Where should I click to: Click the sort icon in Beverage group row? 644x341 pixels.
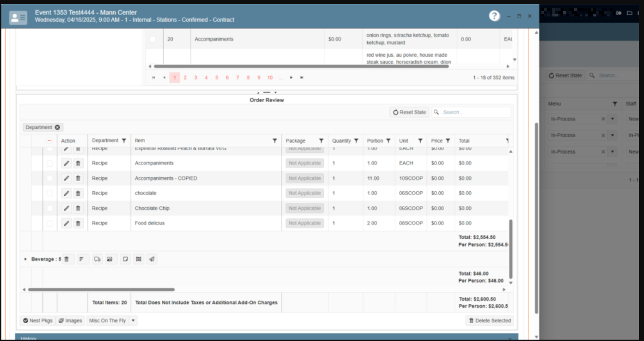tap(82, 259)
